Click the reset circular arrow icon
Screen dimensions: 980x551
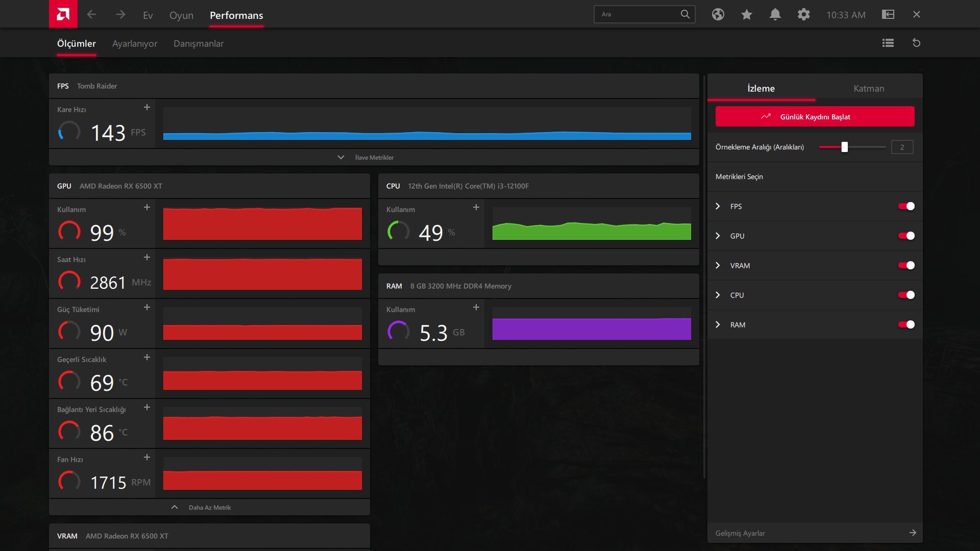[916, 43]
